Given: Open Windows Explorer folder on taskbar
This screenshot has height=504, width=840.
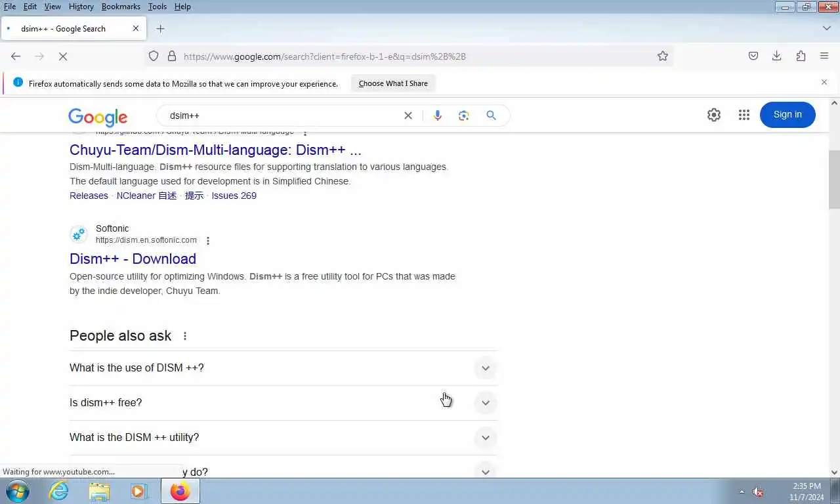Looking at the screenshot, I should point(100,491).
